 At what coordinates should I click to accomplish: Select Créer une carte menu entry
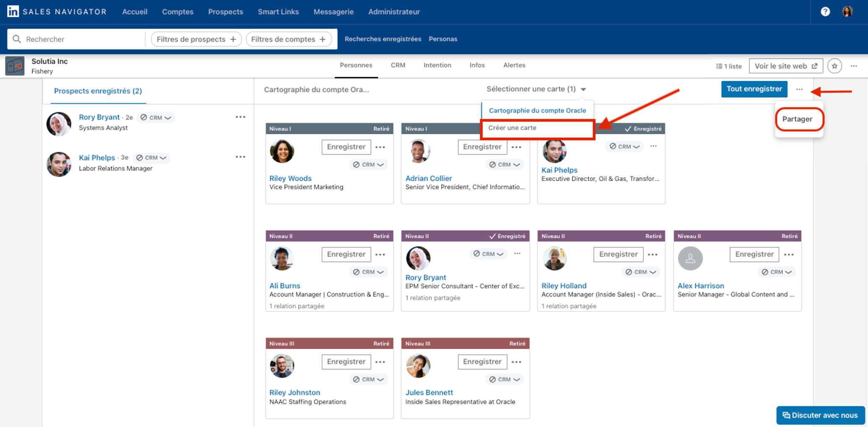pyautogui.click(x=538, y=128)
